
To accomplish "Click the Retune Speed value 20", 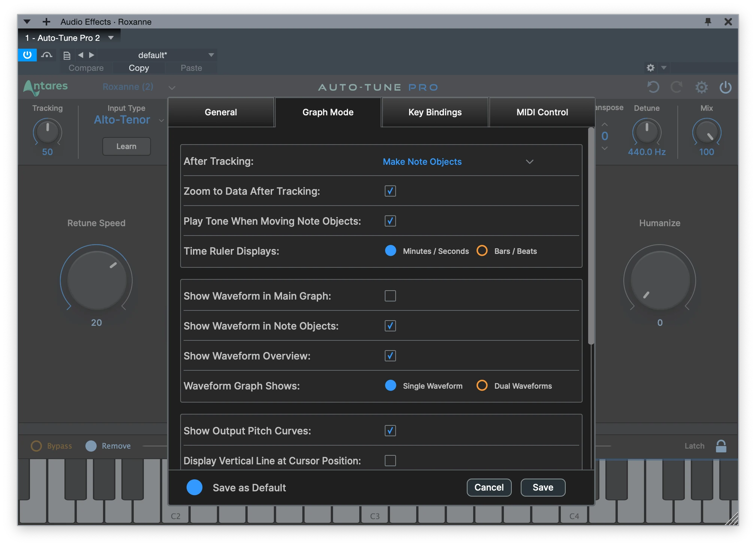I will (97, 323).
